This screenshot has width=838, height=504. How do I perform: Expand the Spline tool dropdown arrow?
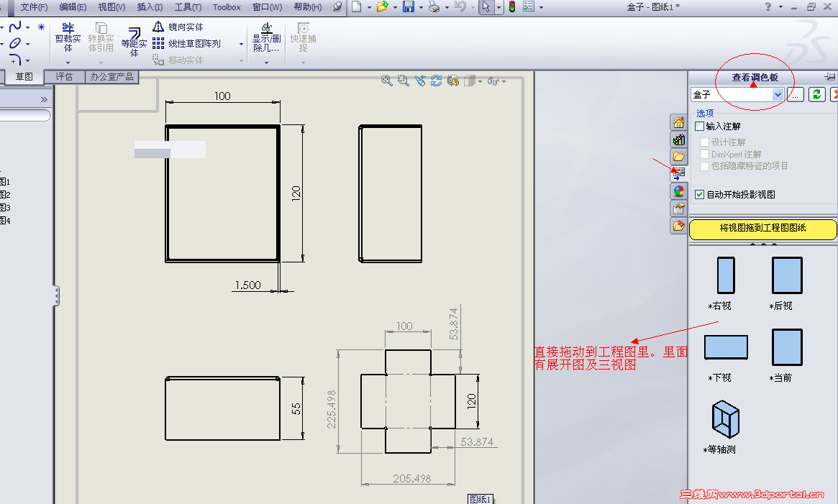coord(28,27)
